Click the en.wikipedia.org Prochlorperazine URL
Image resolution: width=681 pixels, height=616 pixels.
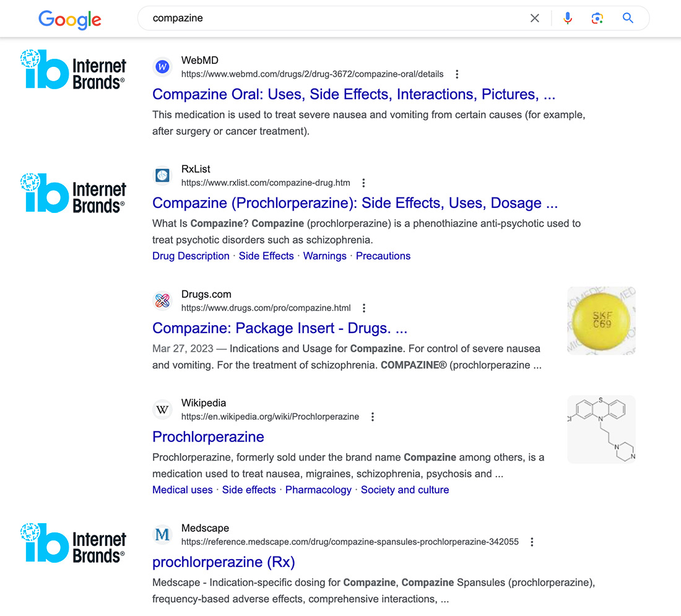pos(270,417)
